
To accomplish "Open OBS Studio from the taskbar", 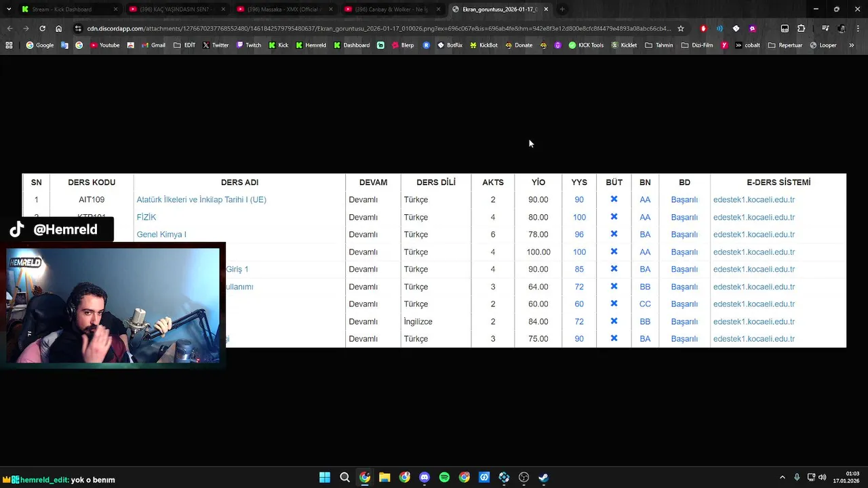I will click(524, 477).
